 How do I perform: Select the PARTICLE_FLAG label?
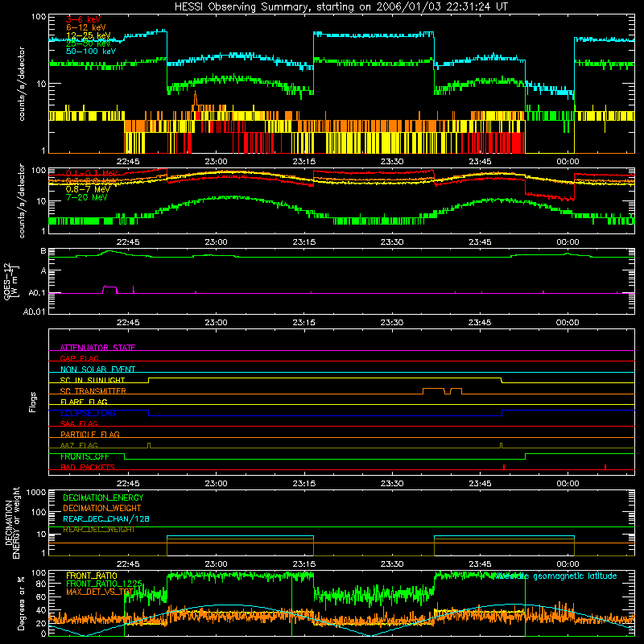pos(90,435)
